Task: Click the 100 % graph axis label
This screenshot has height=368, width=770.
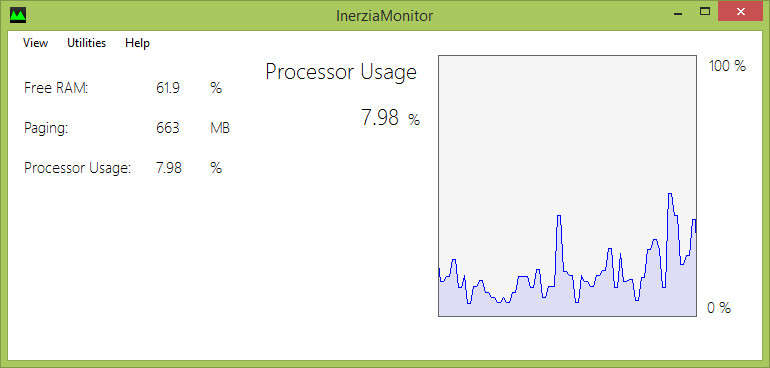Action: 727,66
